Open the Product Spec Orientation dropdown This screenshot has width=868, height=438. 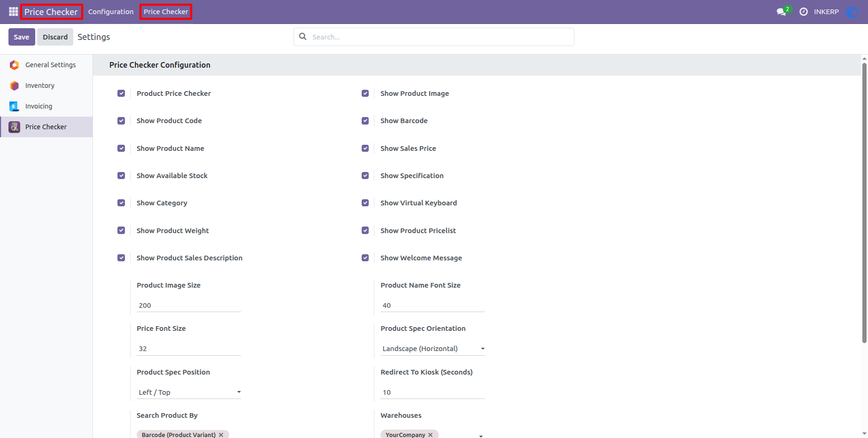click(433, 349)
